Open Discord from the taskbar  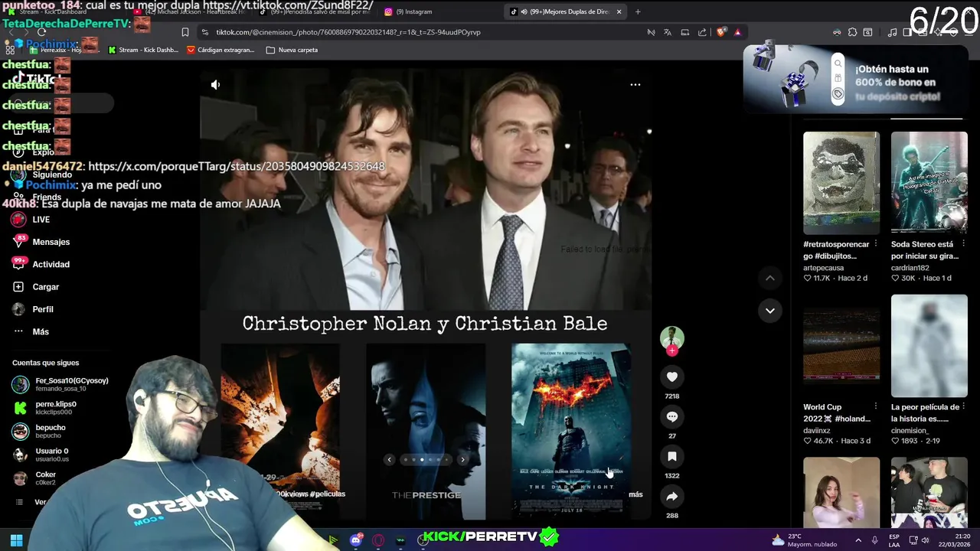[355, 540]
